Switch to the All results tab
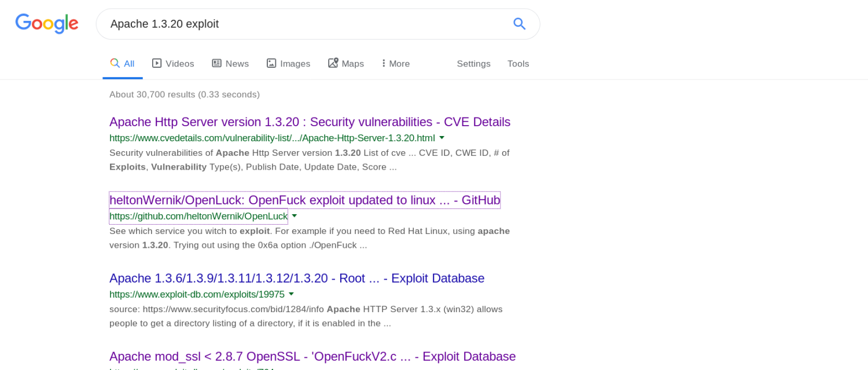 pos(123,64)
